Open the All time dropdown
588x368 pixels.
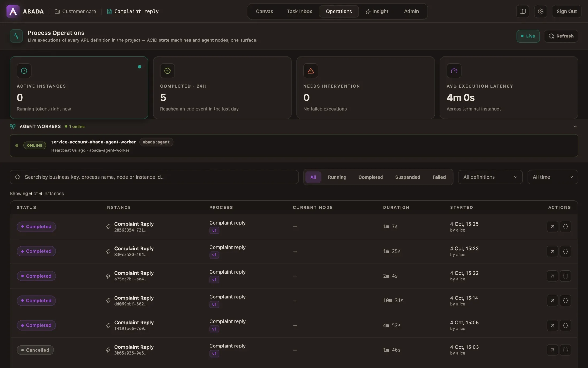[552, 177]
